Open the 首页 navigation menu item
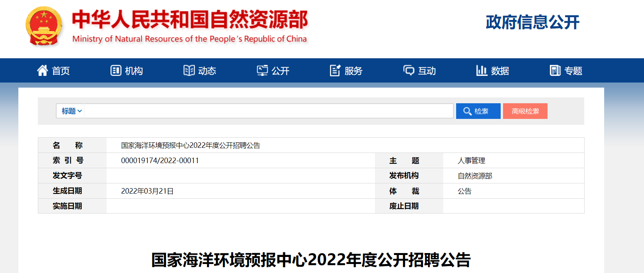The width and height of the screenshot is (644, 273). tap(61, 71)
